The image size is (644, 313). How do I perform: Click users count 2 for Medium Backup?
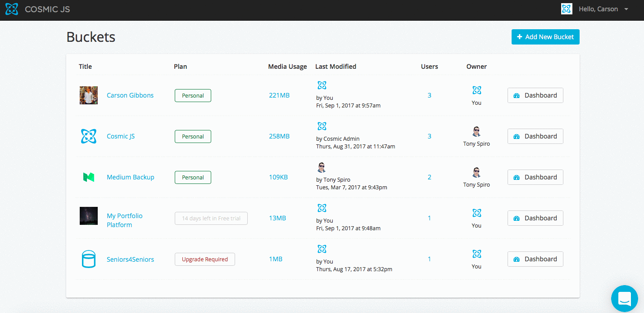coord(430,177)
